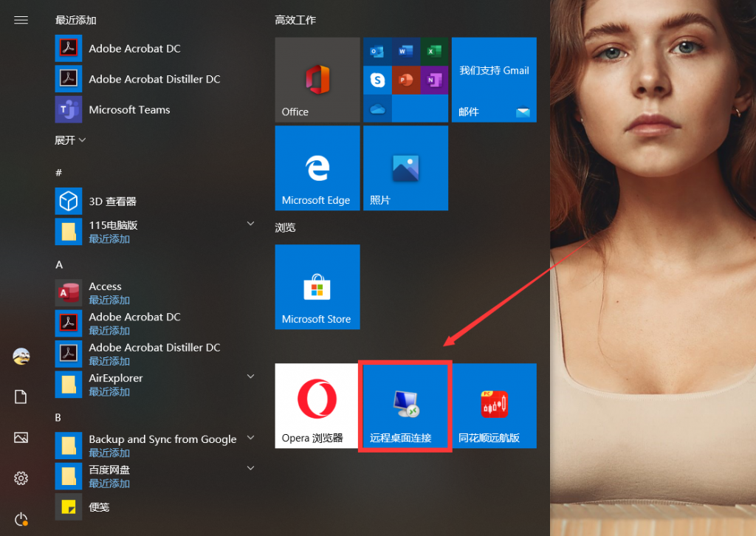Image resolution: width=756 pixels, height=536 pixels.
Task: Open the Microsoft Store tile
Action: pos(317,286)
